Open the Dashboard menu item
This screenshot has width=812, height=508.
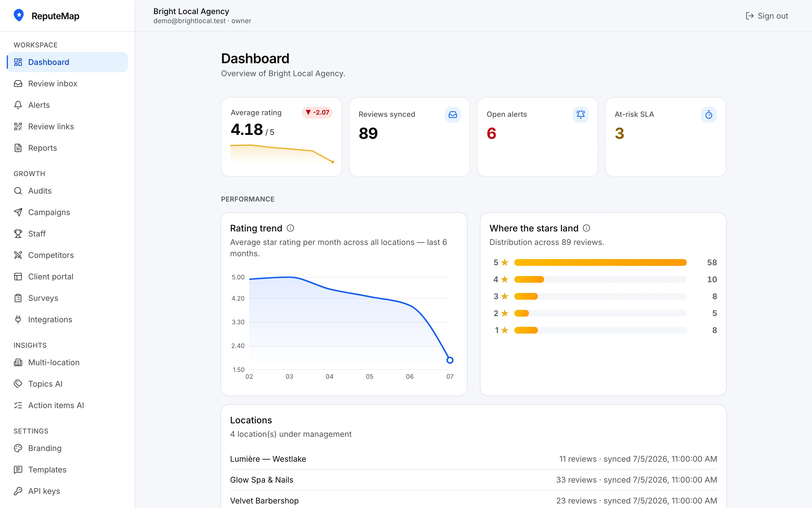tap(67, 62)
